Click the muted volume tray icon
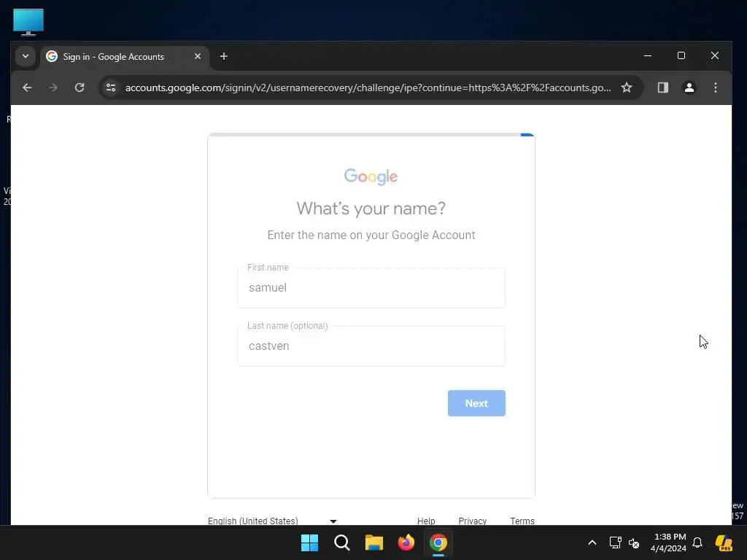 634,542
